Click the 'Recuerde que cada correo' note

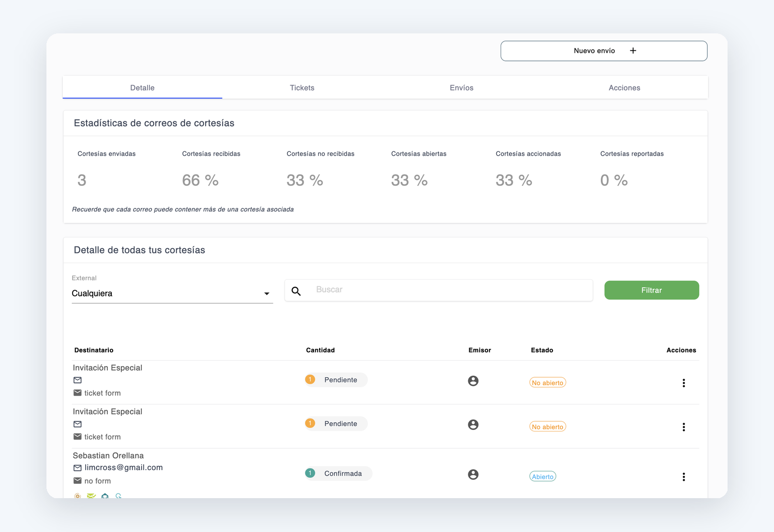(x=183, y=209)
